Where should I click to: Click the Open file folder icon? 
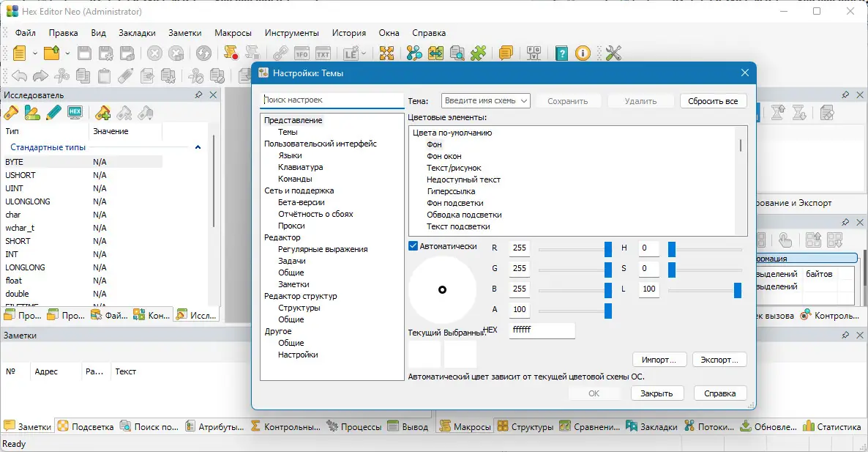[x=51, y=53]
